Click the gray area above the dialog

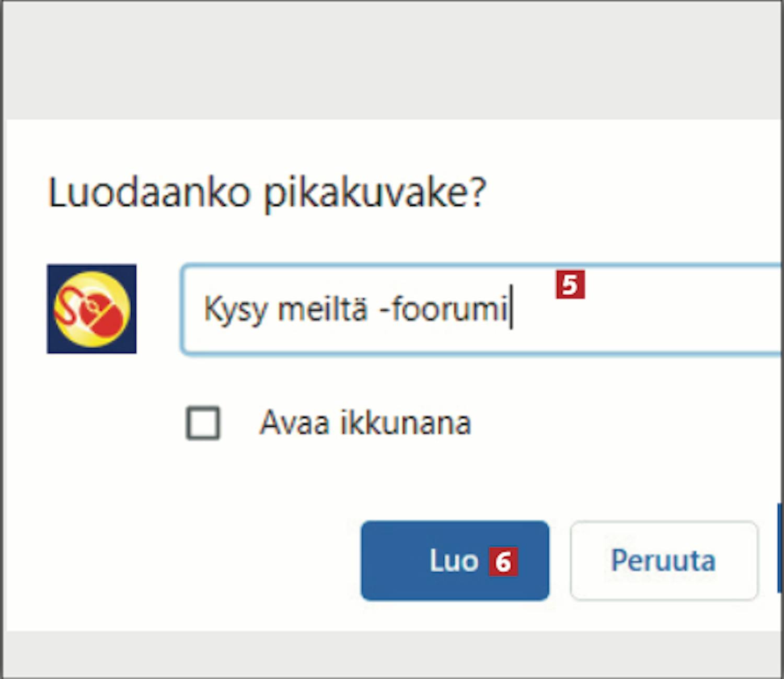(392, 60)
